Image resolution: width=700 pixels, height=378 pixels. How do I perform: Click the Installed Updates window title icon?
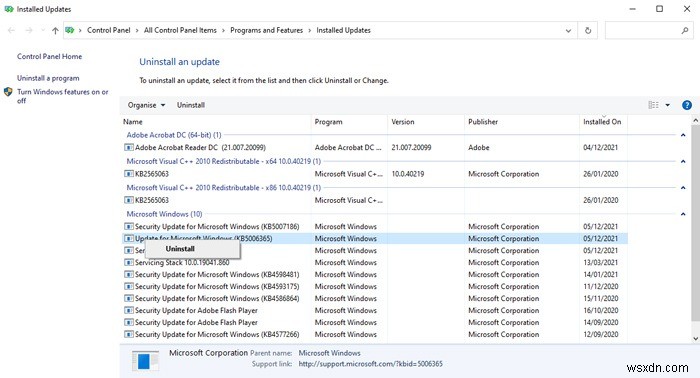(x=9, y=9)
